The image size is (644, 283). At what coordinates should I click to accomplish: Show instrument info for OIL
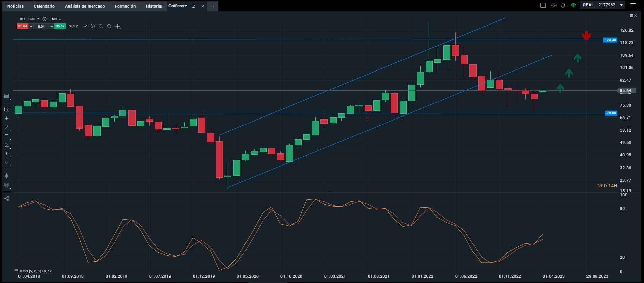(x=44, y=19)
